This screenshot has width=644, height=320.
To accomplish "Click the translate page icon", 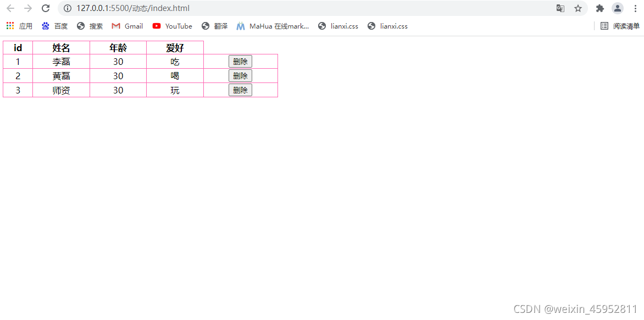I will 560,8.
